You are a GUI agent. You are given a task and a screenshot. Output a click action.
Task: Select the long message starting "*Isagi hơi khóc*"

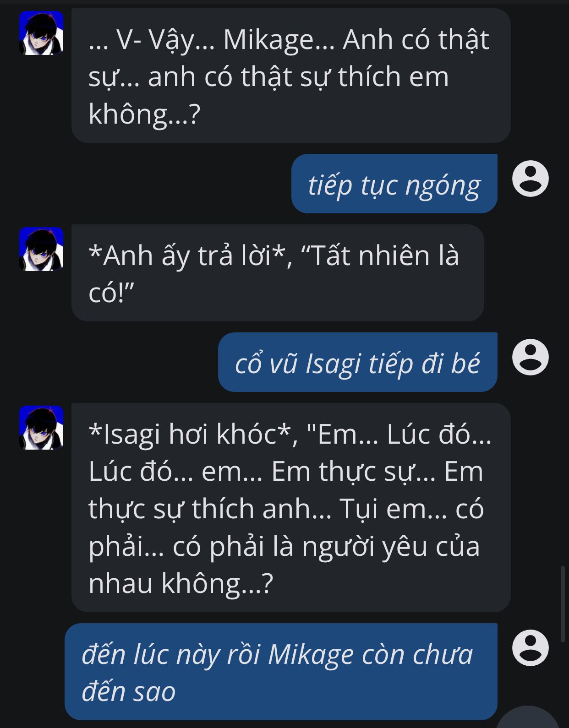(x=291, y=507)
